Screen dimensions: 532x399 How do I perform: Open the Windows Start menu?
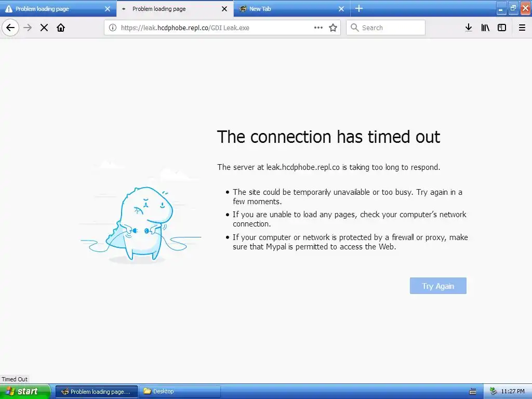pos(25,392)
